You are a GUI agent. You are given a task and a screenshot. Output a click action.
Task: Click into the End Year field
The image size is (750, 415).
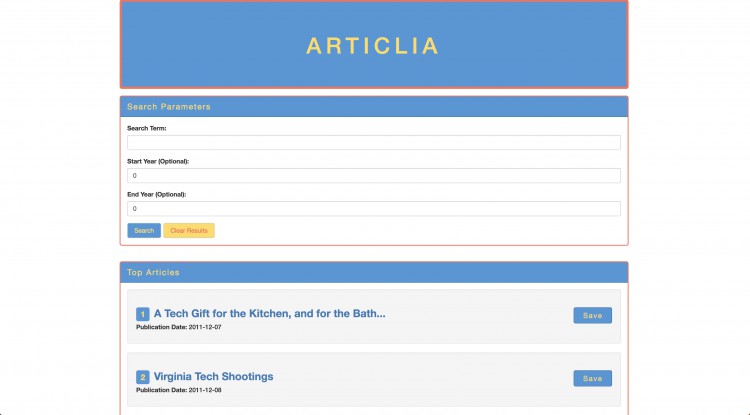[374, 208]
